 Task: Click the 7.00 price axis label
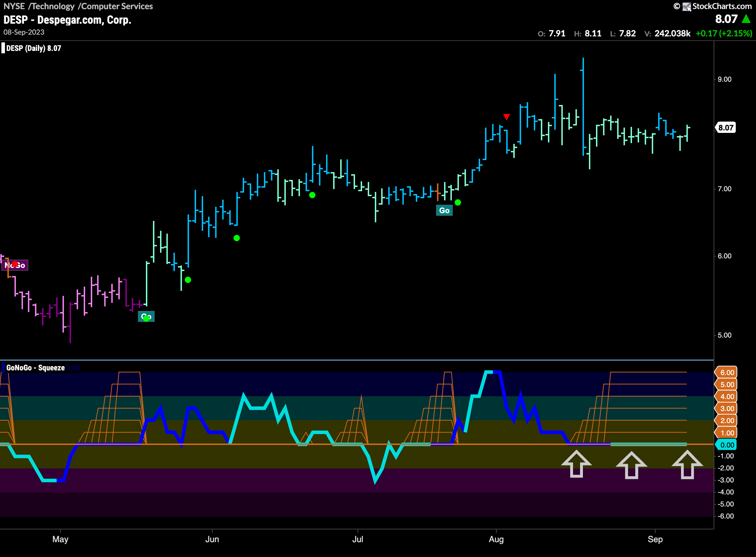[x=725, y=189]
